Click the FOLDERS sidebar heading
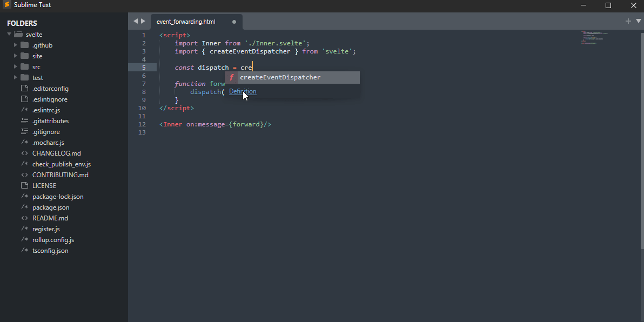644x322 pixels. 22,23
